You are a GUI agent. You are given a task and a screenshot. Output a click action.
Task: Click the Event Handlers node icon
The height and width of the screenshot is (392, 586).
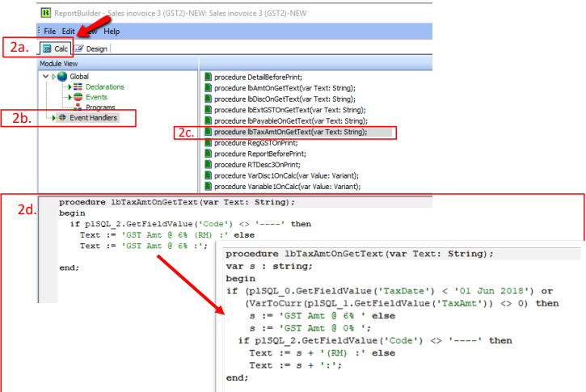click(62, 118)
